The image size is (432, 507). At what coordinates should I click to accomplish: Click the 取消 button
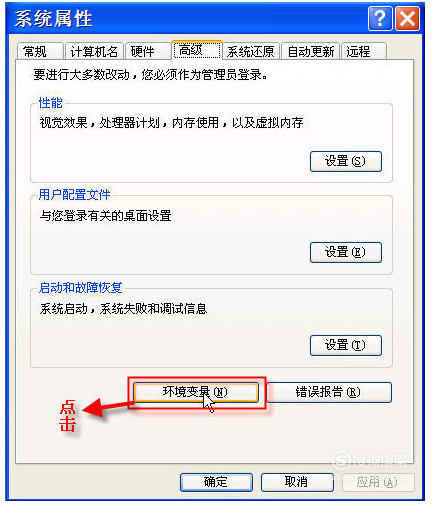[297, 482]
